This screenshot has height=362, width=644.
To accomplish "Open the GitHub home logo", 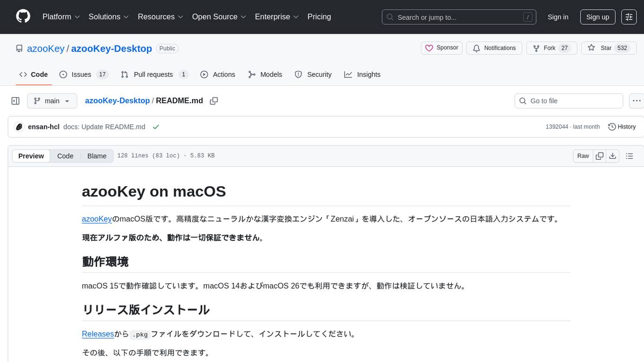I will click(x=23, y=17).
